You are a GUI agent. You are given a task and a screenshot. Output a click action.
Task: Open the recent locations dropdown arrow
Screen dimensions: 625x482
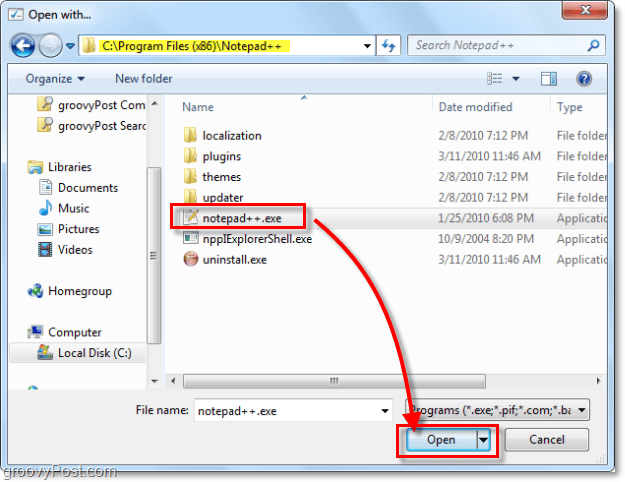point(71,46)
